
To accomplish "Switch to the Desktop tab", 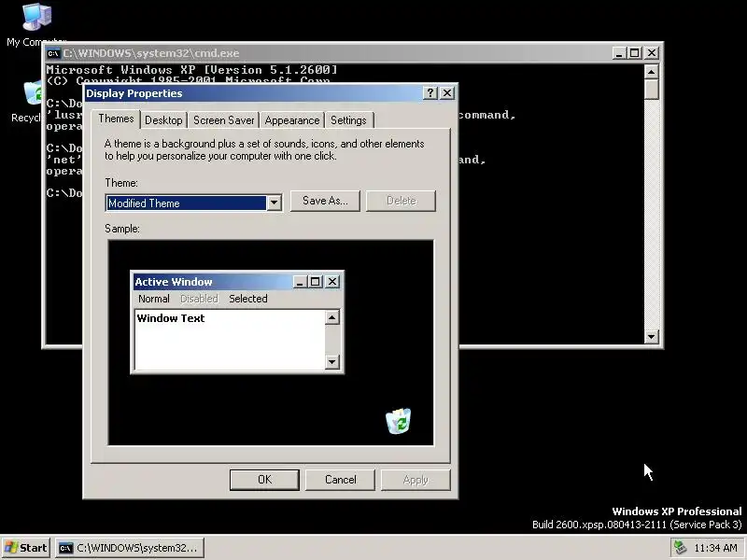I will click(163, 120).
